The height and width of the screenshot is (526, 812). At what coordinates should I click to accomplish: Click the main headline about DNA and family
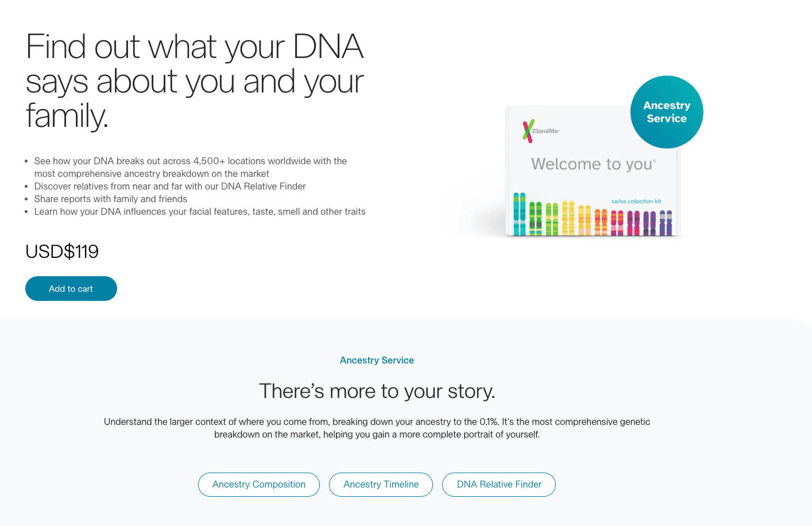(194, 82)
